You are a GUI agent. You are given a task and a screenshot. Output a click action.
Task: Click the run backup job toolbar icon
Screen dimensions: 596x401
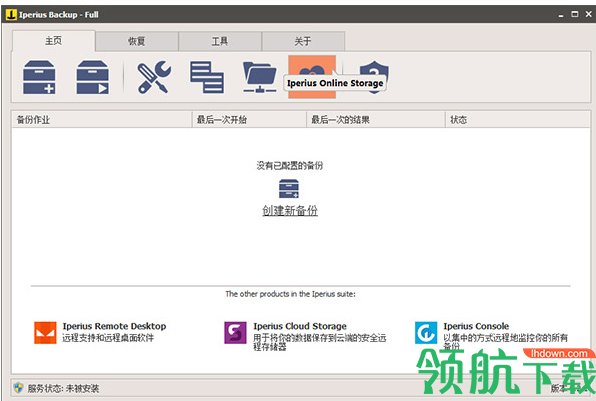click(92, 77)
